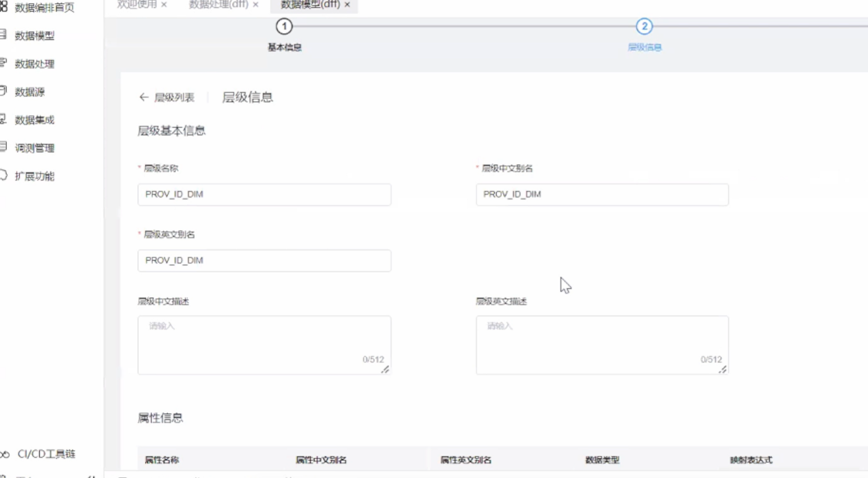Click the 层级信息 page title
The height and width of the screenshot is (478, 868).
(247, 97)
